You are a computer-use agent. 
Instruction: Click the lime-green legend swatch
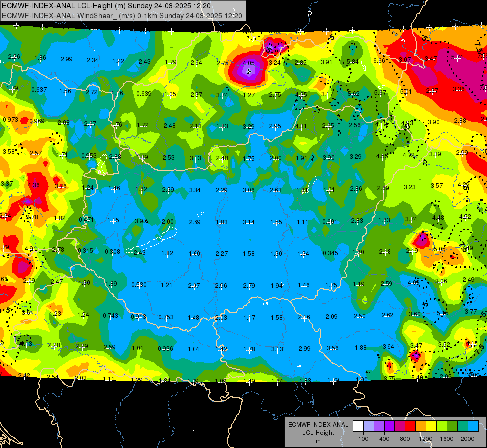[x=442, y=426]
